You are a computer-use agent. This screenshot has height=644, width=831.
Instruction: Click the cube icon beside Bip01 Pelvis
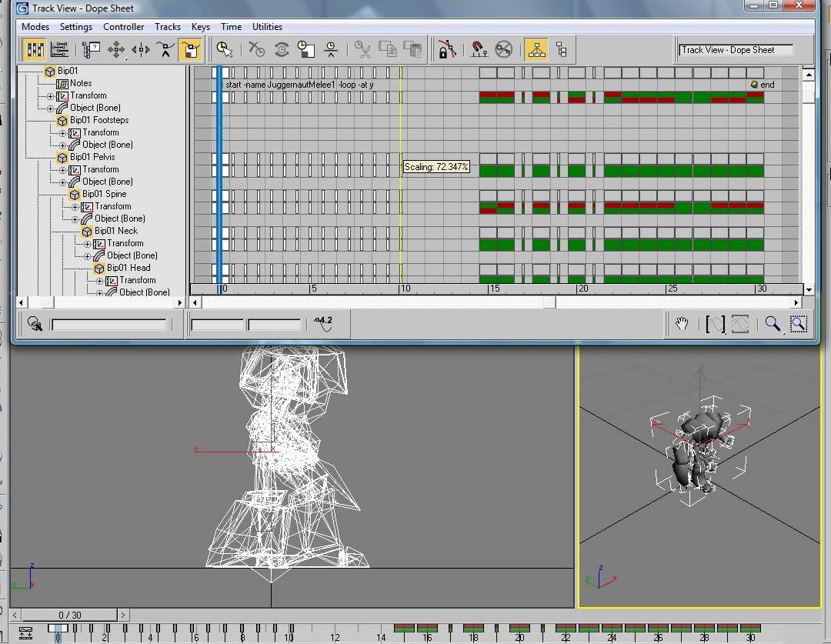[x=62, y=158]
